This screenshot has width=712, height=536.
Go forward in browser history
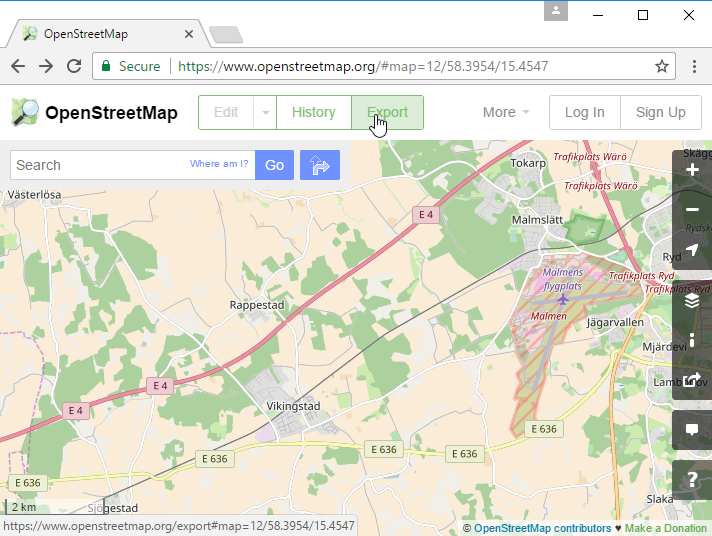[x=46, y=66]
